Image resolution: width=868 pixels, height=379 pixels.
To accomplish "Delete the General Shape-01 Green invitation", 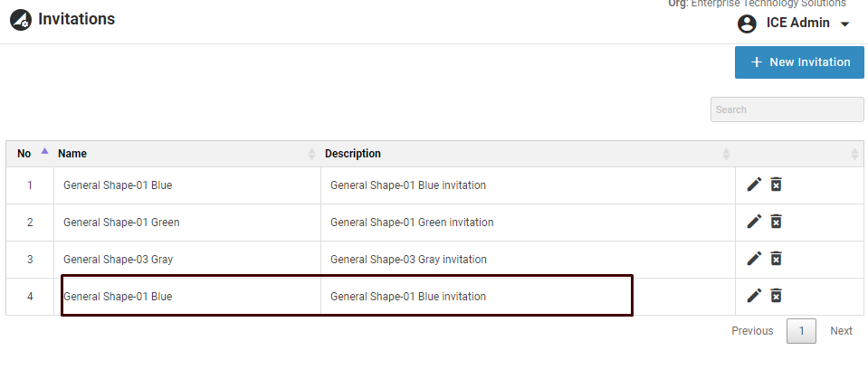I will click(776, 222).
